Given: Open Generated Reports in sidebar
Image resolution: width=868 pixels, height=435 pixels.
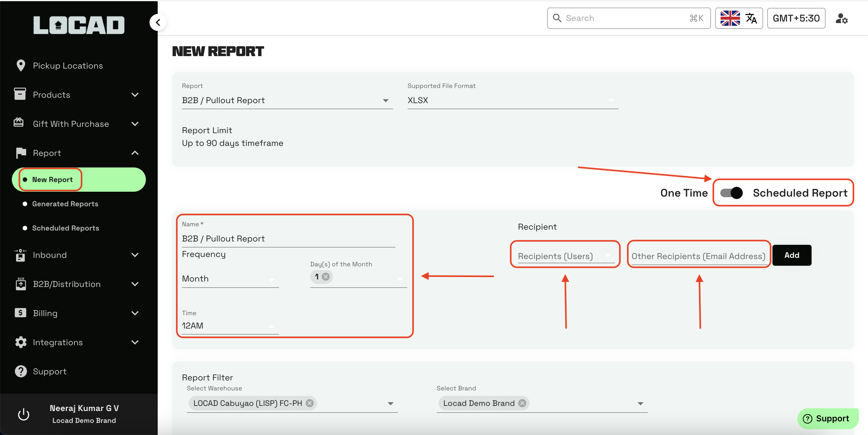Looking at the screenshot, I should (x=65, y=204).
